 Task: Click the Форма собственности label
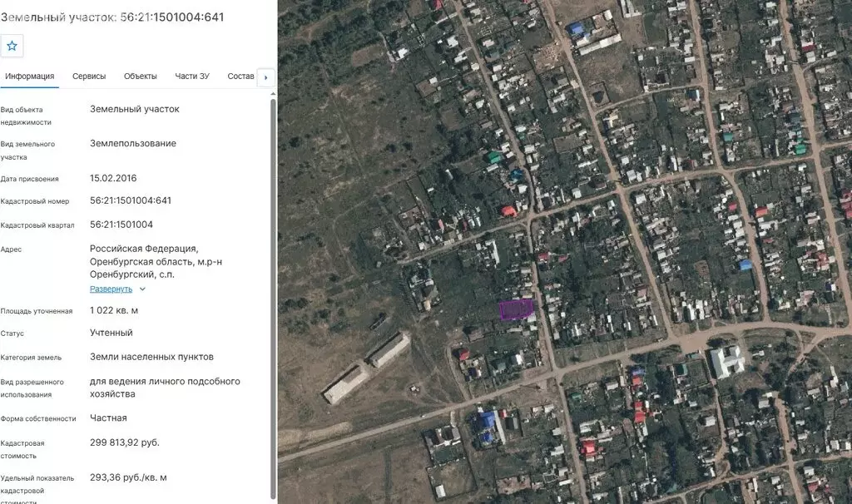pyautogui.click(x=38, y=418)
